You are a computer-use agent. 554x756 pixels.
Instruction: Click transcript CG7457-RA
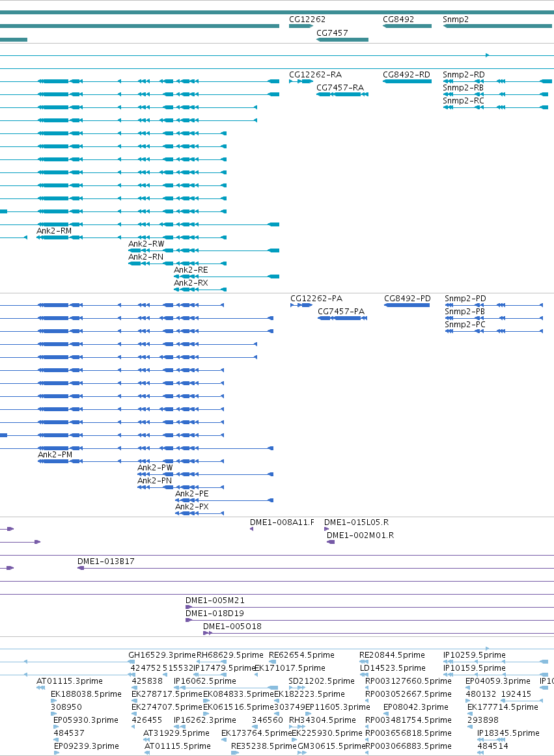click(x=342, y=94)
